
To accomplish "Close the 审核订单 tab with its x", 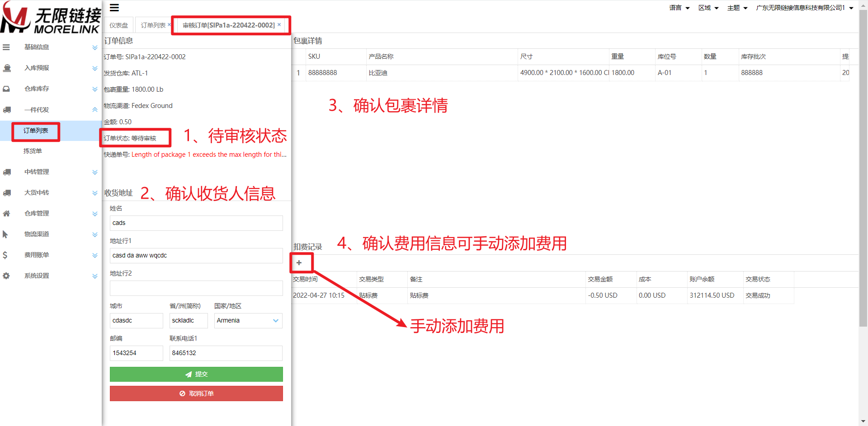I will click(279, 24).
